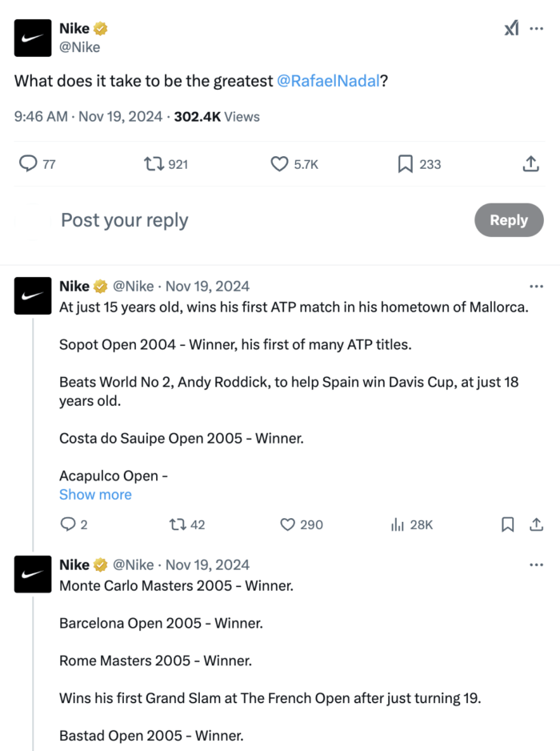The width and height of the screenshot is (560, 751).
Task: Repost the thread post with 42 reposts
Action: click(178, 524)
